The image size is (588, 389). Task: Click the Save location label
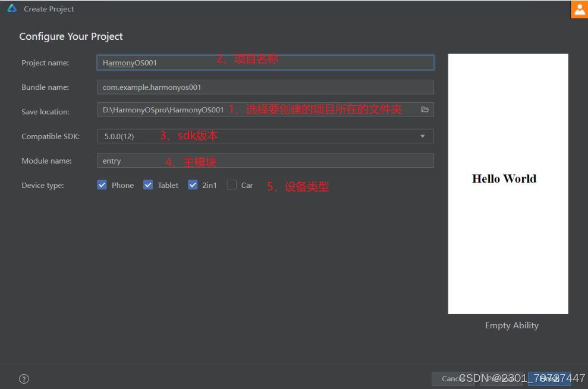pyautogui.click(x=45, y=111)
